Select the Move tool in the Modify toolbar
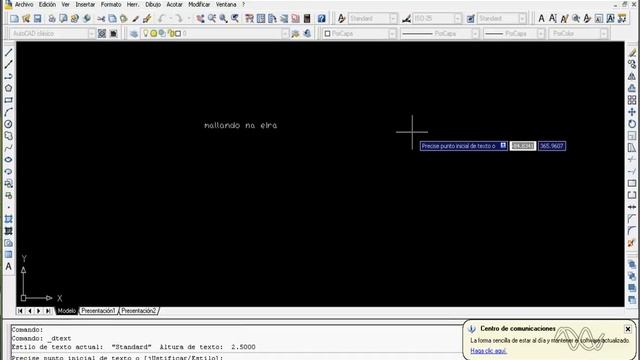 (x=632, y=112)
